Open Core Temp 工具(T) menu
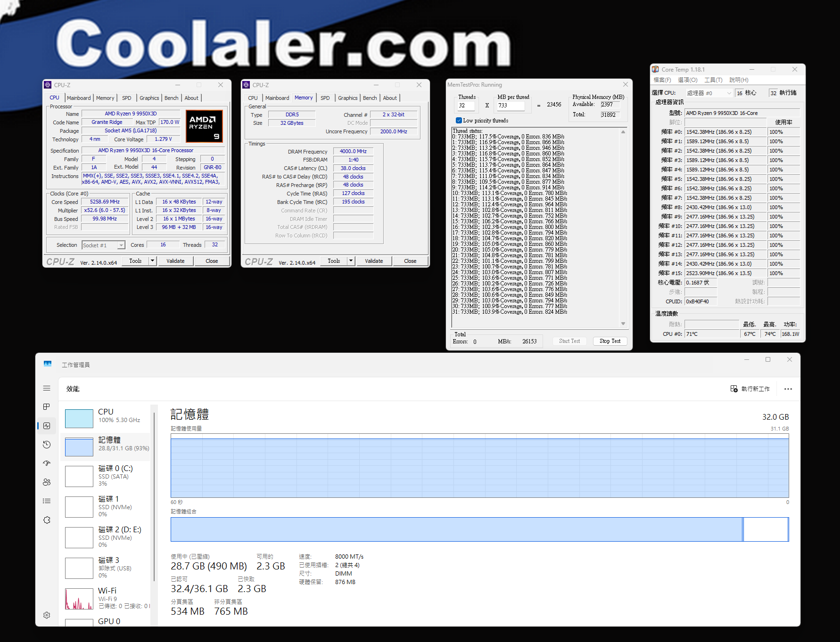840x642 pixels. 713,80
